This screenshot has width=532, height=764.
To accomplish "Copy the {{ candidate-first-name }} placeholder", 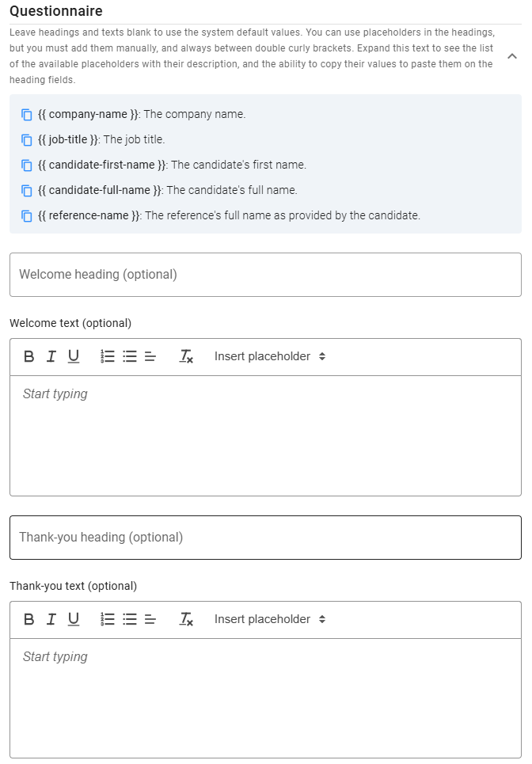I will [25, 165].
